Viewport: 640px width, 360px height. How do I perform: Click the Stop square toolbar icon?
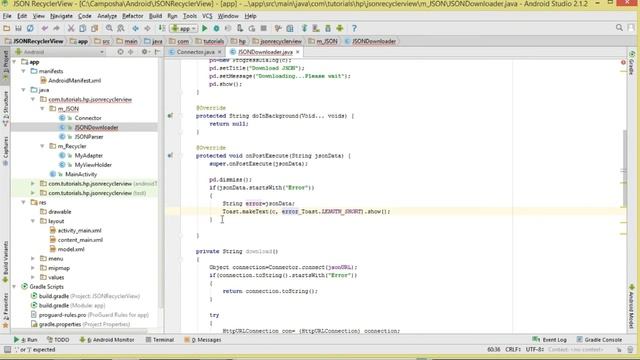264,28
